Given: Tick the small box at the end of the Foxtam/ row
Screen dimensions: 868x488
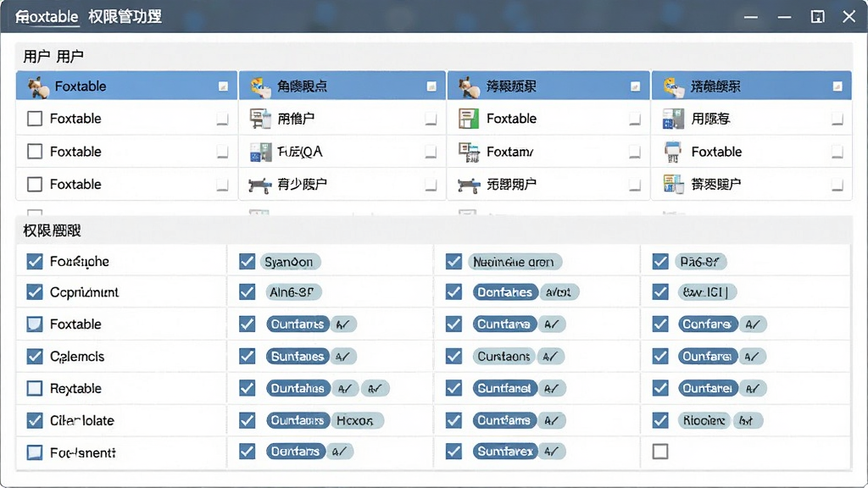Looking at the screenshot, I should point(634,151).
